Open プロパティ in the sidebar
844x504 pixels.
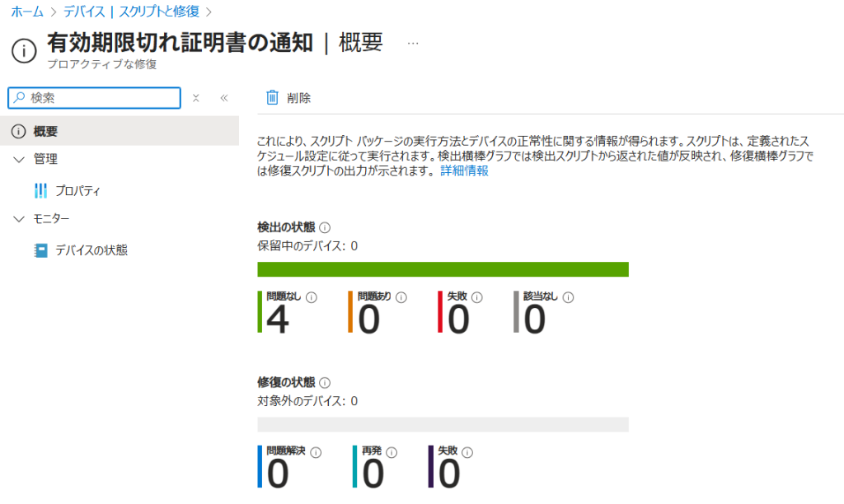[77, 191]
